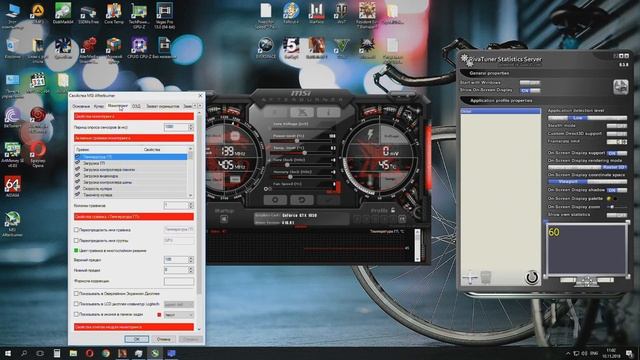The image size is (640, 360).
Task: Toggle 'Show own statistics' switch in RivaTuner
Action: (x=616, y=215)
